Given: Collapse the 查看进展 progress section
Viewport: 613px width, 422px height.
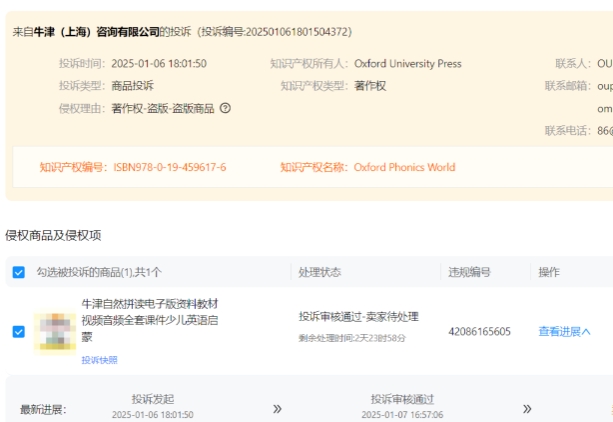Looking at the screenshot, I should point(564,331).
